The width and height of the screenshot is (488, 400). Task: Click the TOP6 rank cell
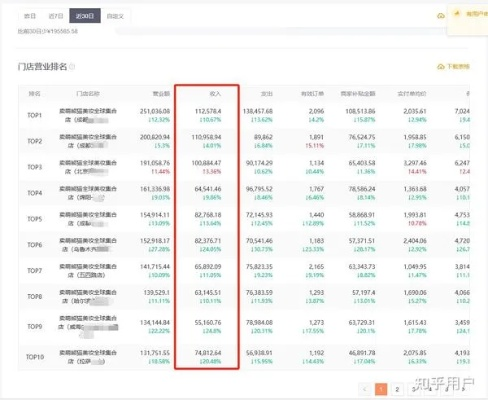tap(35, 245)
